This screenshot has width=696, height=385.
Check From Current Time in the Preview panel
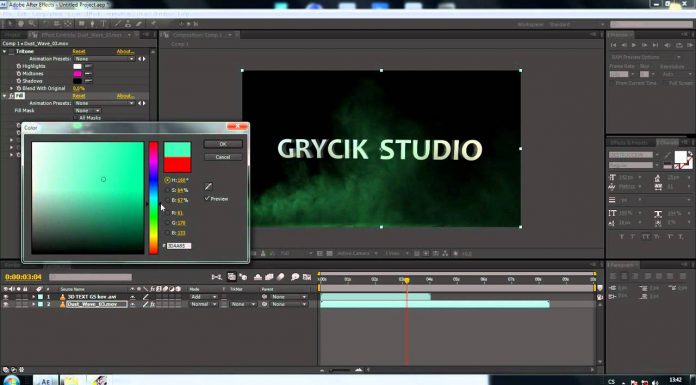pyautogui.click(x=613, y=83)
